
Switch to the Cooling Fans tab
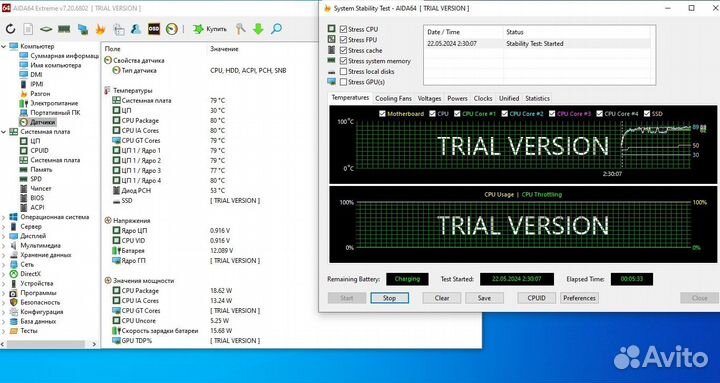pos(393,98)
